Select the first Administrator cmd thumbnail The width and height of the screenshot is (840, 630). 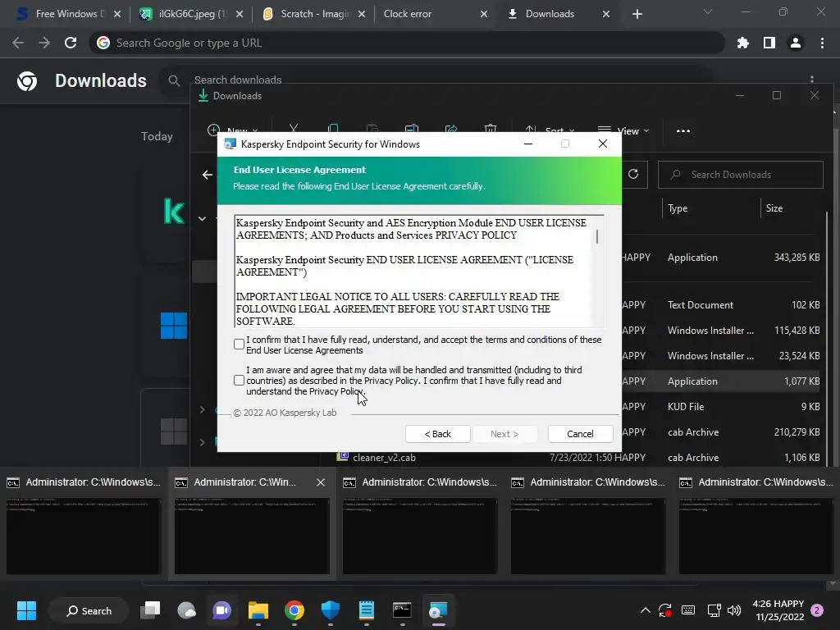click(x=84, y=536)
